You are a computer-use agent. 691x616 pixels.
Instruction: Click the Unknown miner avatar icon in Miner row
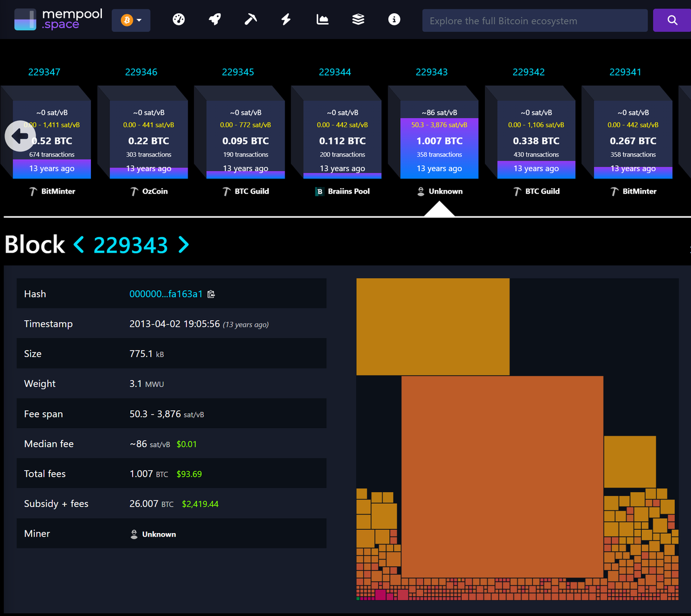(134, 534)
